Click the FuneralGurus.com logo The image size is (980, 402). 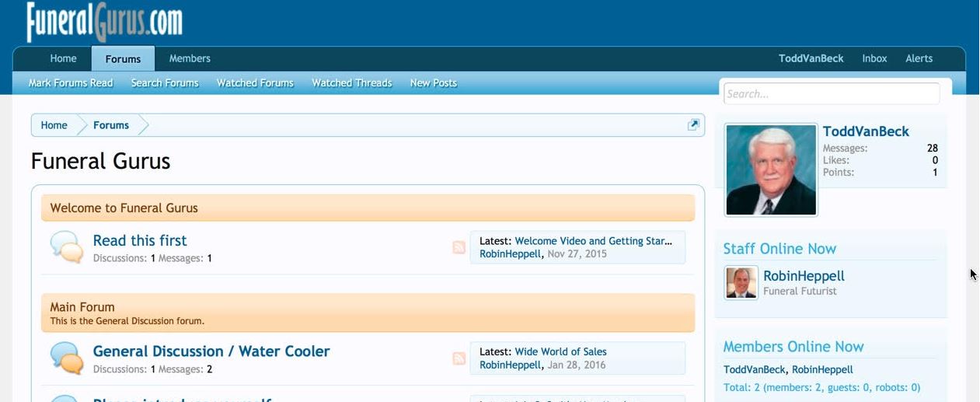pyautogui.click(x=105, y=21)
